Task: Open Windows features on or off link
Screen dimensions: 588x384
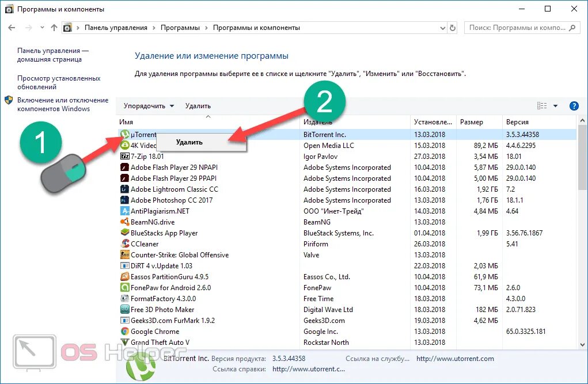Action: coord(63,104)
